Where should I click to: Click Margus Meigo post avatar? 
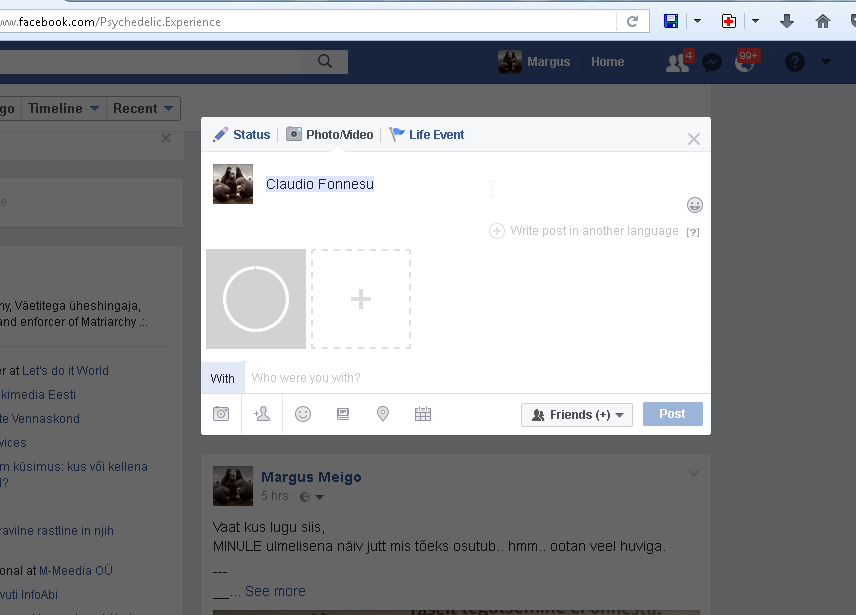[233, 486]
